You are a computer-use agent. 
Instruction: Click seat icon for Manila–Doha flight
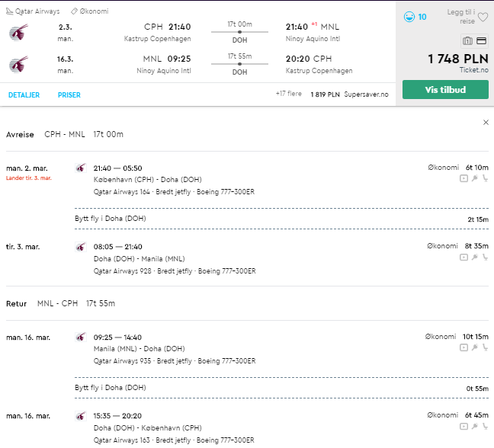point(485,347)
